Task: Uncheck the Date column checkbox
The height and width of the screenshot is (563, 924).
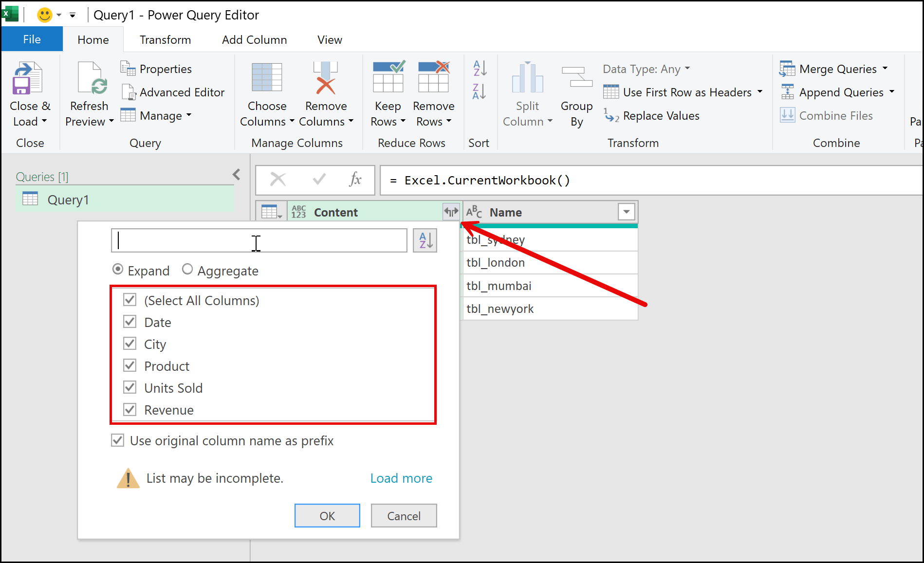Action: pyautogui.click(x=130, y=322)
